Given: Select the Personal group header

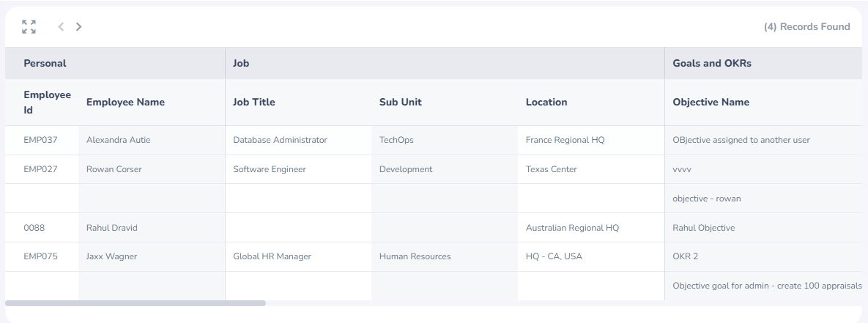Looking at the screenshot, I should click(x=45, y=63).
